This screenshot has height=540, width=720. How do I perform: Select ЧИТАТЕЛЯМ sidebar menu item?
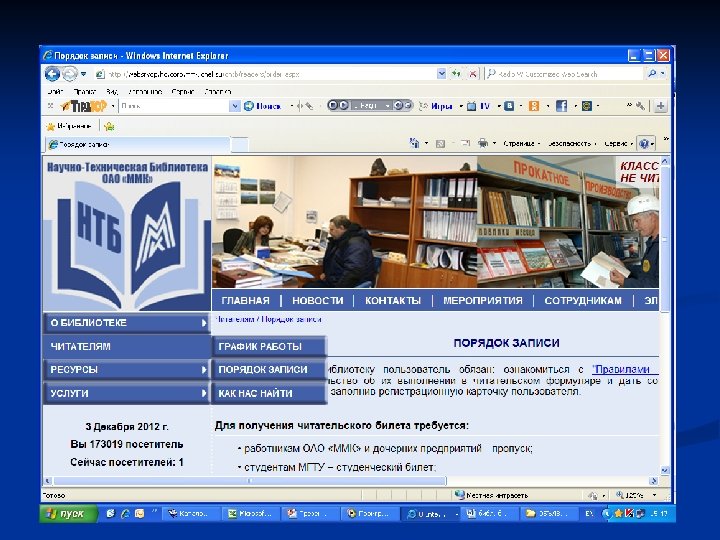(127, 346)
